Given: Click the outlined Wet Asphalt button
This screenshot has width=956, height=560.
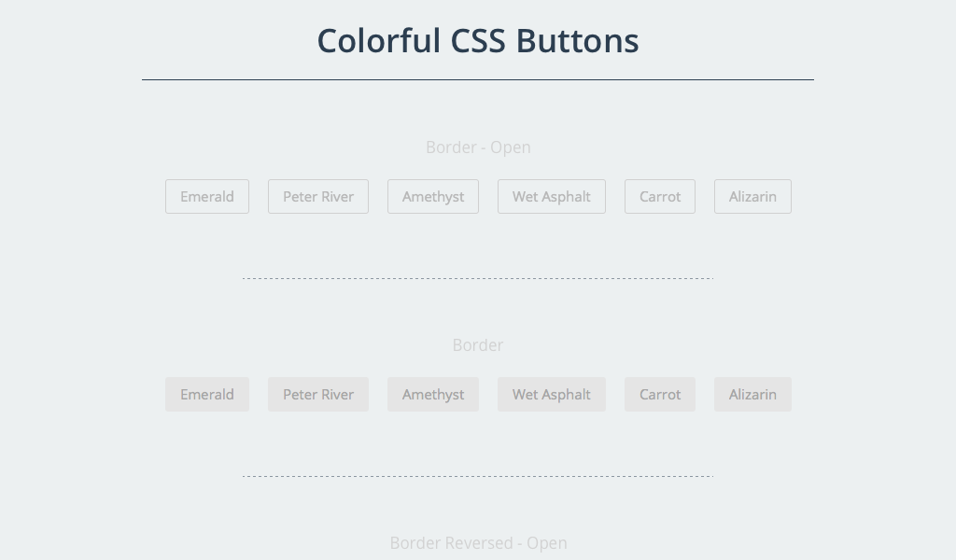Looking at the screenshot, I should (x=552, y=197).
